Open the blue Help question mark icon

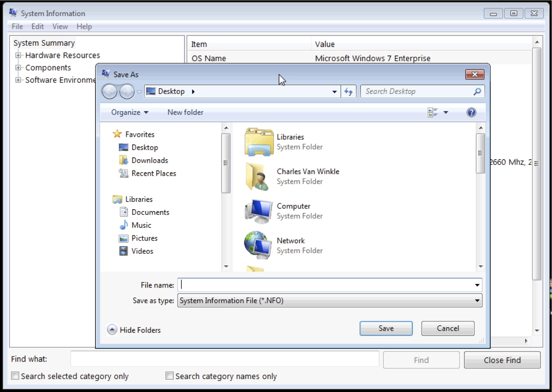click(471, 112)
